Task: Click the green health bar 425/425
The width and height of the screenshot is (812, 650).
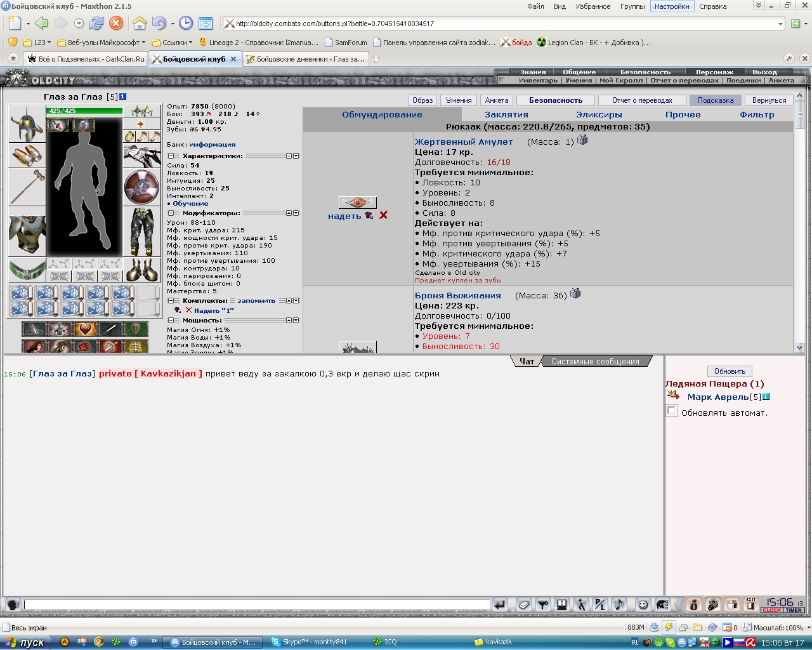Action: [84, 111]
